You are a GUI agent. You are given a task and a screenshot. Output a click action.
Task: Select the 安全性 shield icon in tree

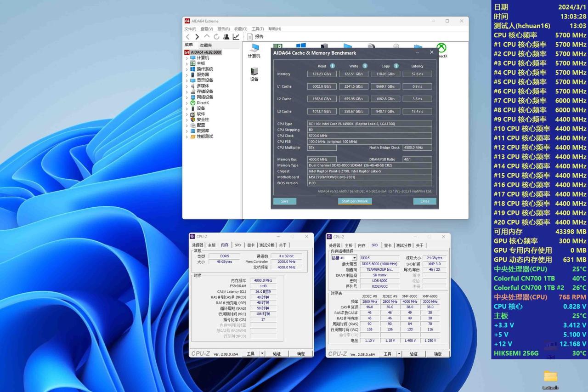click(x=193, y=119)
